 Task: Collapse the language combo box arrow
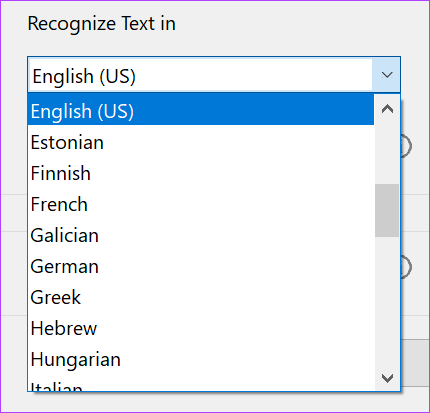pyautogui.click(x=386, y=75)
